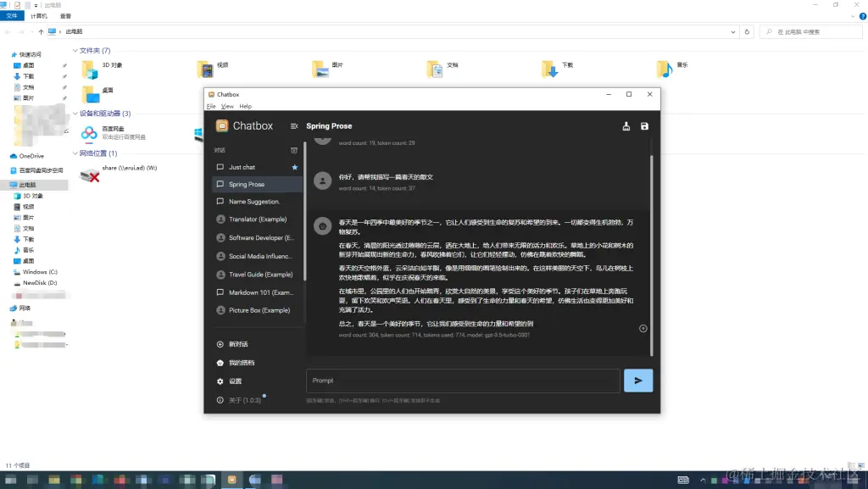Viewport: 868px width, 489px height.
Task: Open the Just chat conversation
Action: (x=258, y=167)
